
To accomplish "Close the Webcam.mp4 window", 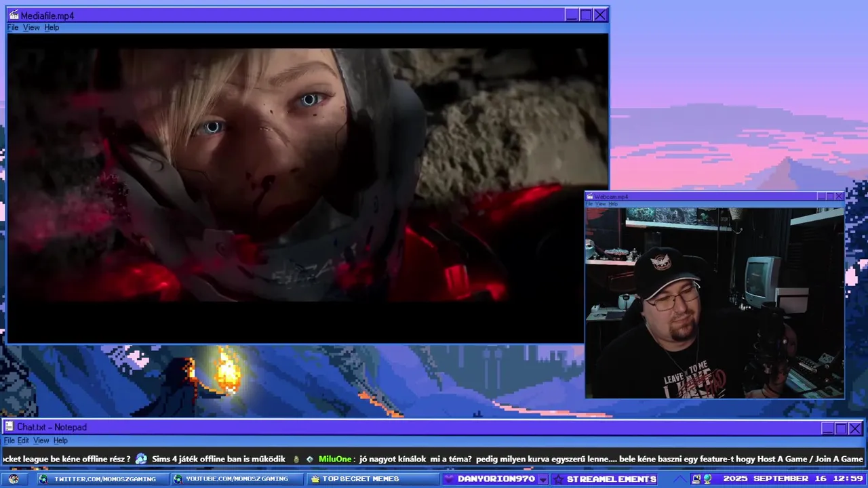I will 839,197.
